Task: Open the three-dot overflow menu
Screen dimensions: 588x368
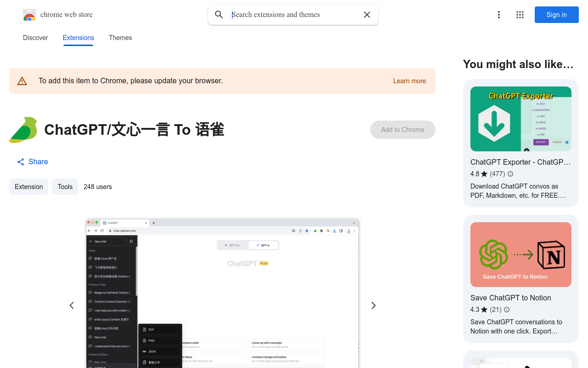Action: click(499, 15)
